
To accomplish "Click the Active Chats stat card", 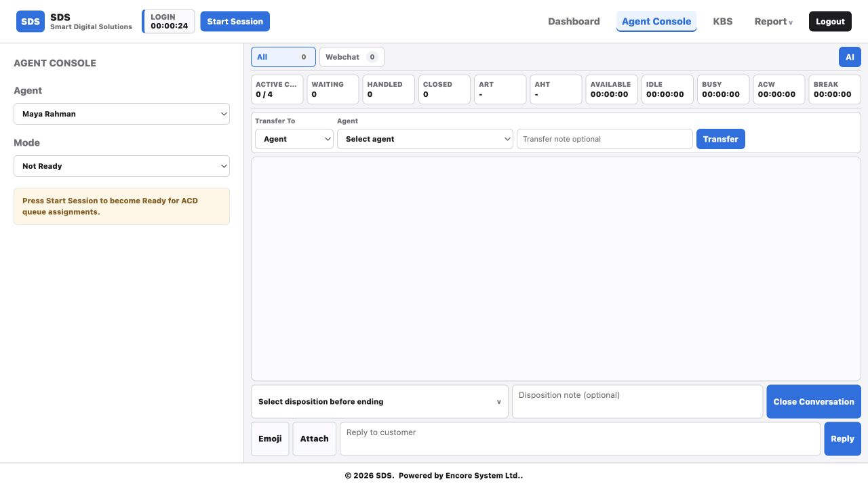I will tap(277, 89).
